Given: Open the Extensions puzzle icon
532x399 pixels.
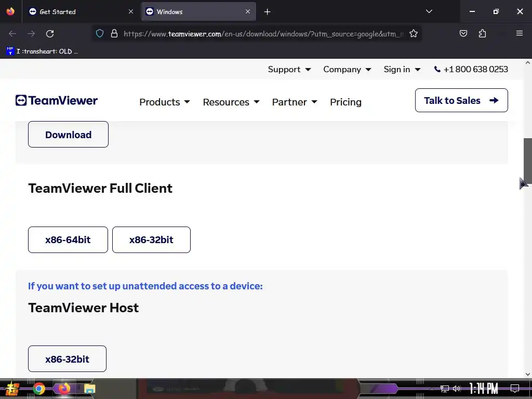Looking at the screenshot, I should pyautogui.click(x=482, y=34).
